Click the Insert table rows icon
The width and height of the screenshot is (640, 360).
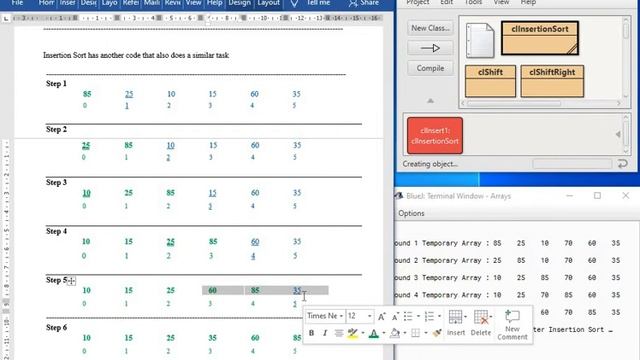pos(456,323)
